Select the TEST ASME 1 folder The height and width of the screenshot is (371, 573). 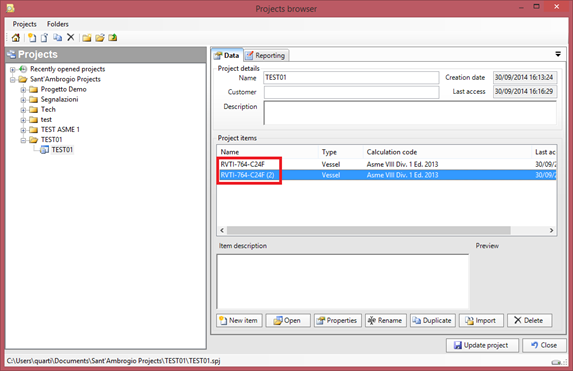pyautogui.click(x=60, y=129)
